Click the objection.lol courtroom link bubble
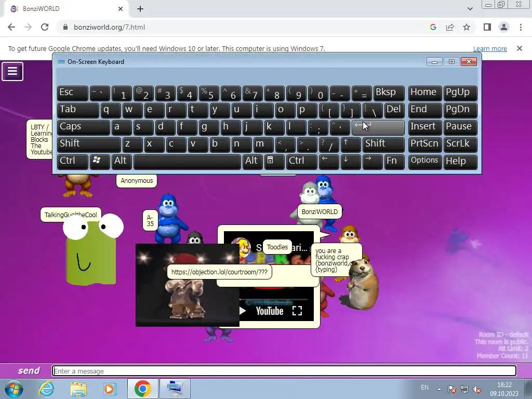This screenshot has height=399, width=532. tap(219, 272)
